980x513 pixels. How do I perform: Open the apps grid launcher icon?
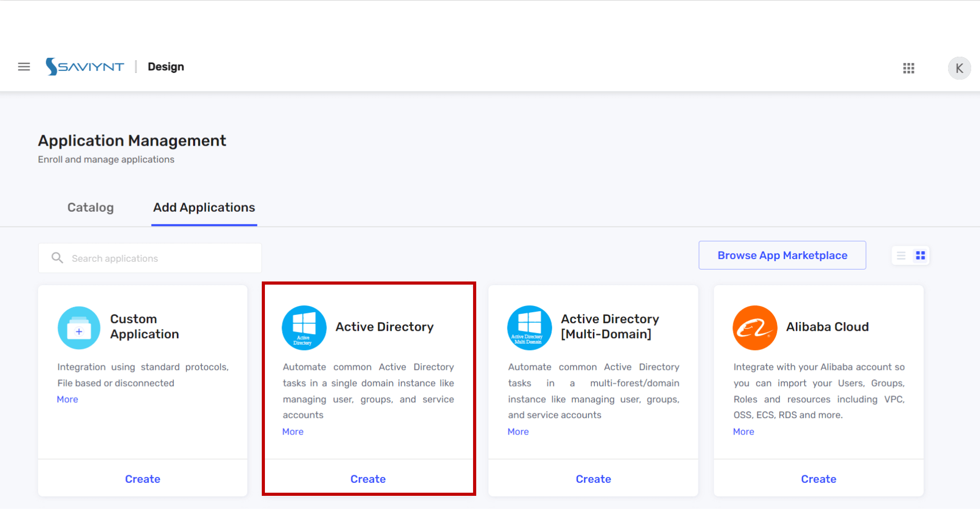[909, 68]
